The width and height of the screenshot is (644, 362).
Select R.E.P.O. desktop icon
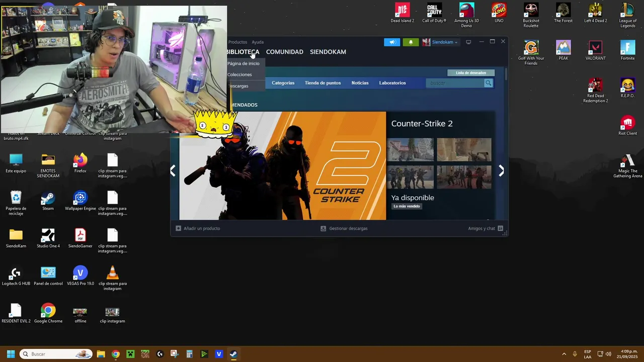tap(627, 88)
